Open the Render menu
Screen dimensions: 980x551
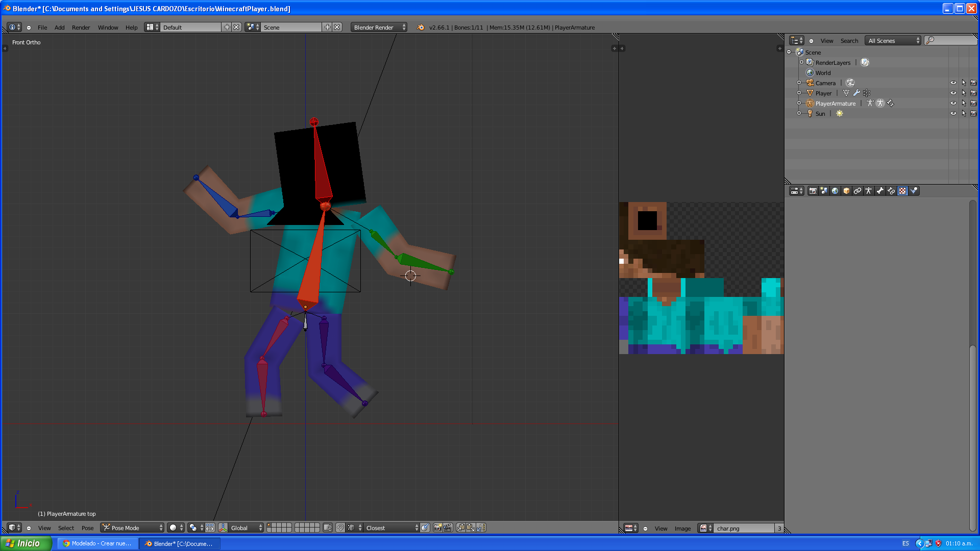(x=81, y=28)
